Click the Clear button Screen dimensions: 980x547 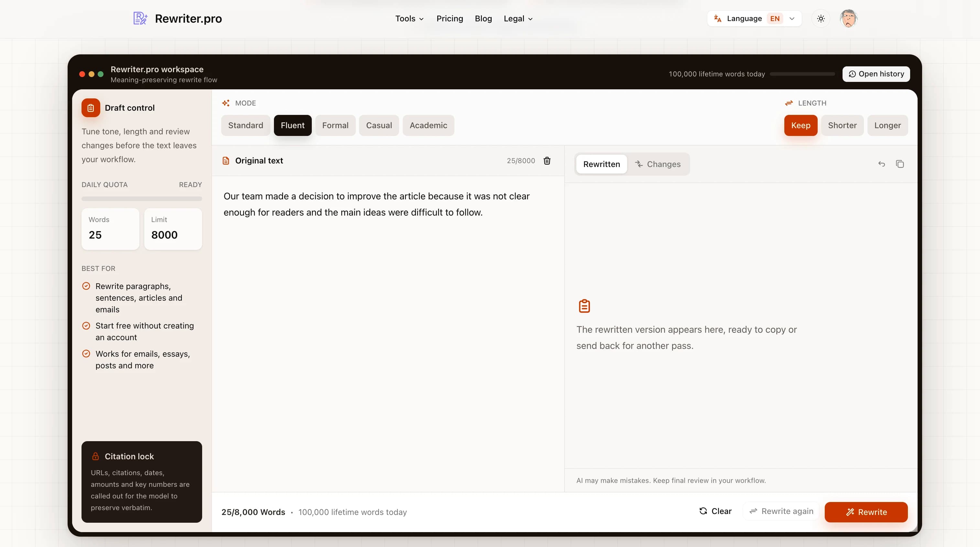[715, 511]
